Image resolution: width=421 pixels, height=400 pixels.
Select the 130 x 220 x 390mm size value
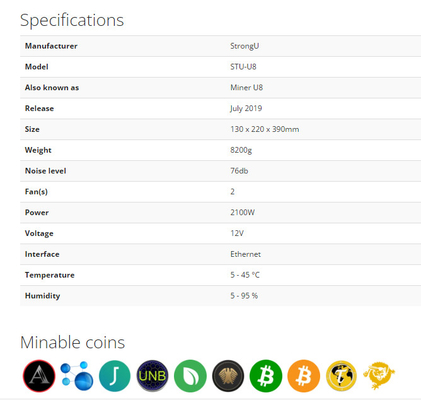click(264, 129)
